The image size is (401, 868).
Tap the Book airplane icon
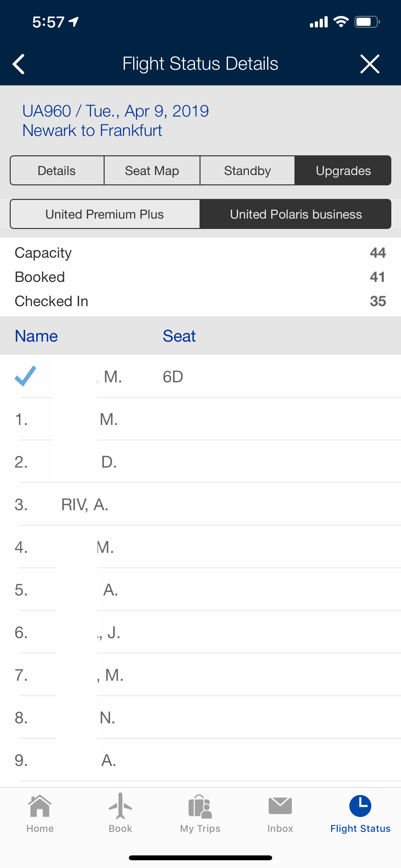tap(120, 806)
